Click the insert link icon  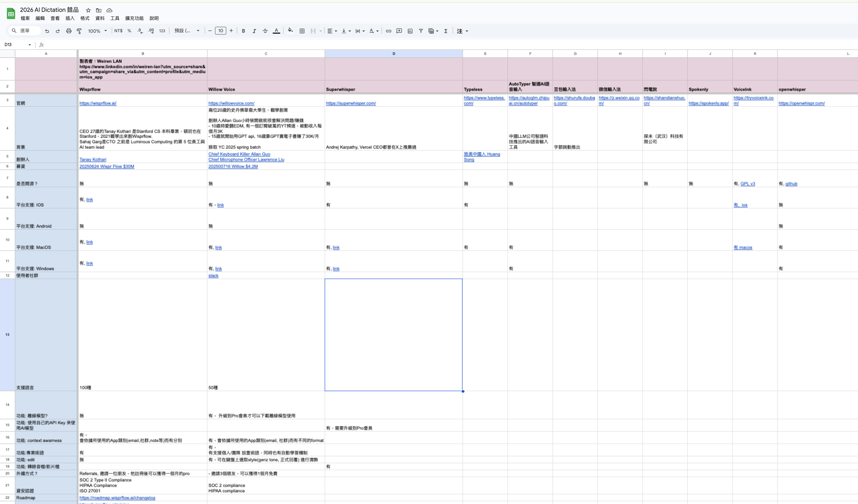coord(388,31)
